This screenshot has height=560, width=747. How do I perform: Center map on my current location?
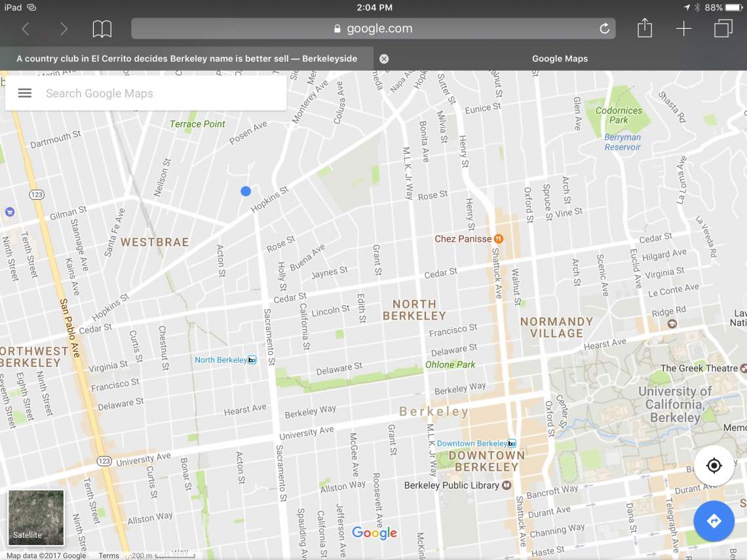[x=714, y=465]
